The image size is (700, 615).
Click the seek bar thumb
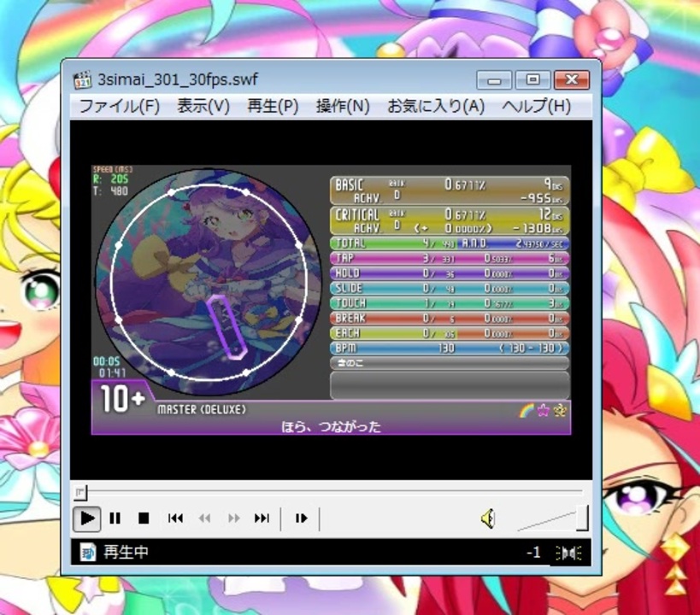tap(80, 492)
